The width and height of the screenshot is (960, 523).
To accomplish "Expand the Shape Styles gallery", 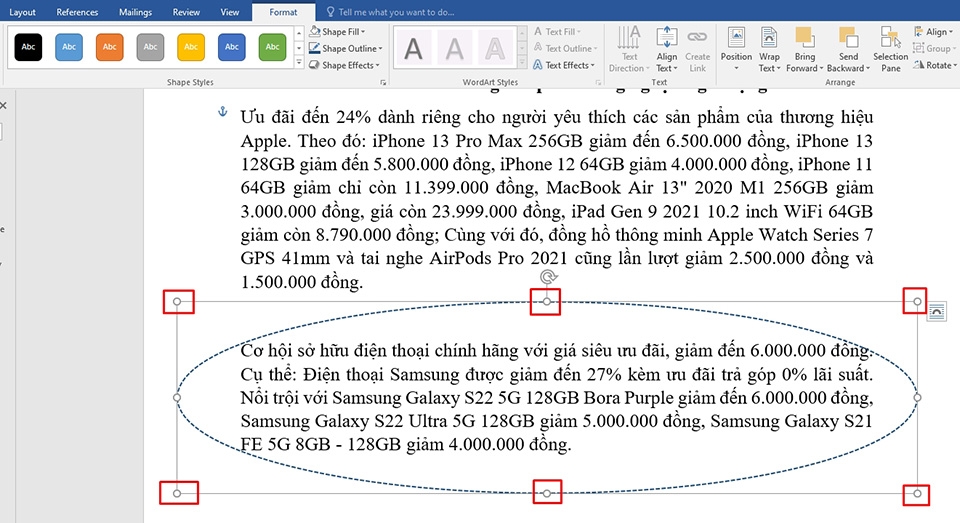I will [299, 62].
